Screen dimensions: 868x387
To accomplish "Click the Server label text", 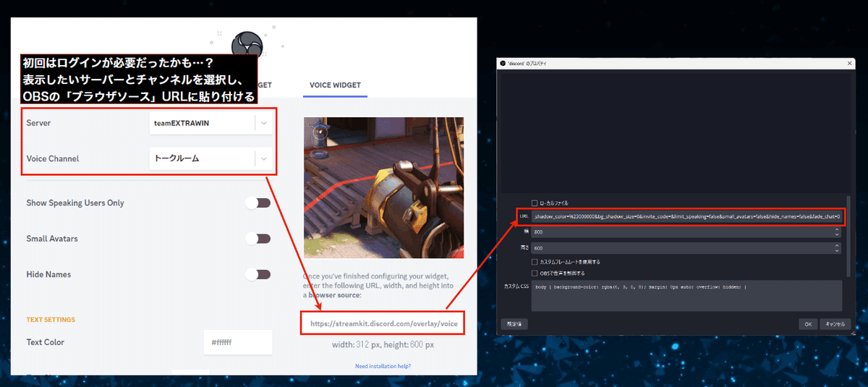I will (38, 124).
